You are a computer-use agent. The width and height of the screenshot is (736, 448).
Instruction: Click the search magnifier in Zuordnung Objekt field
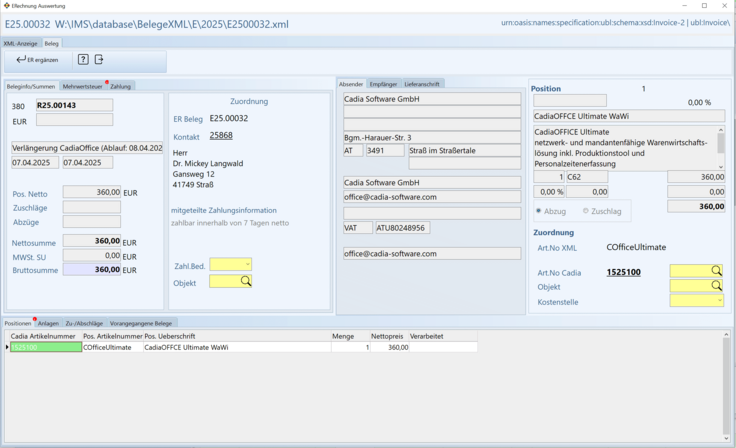245,281
